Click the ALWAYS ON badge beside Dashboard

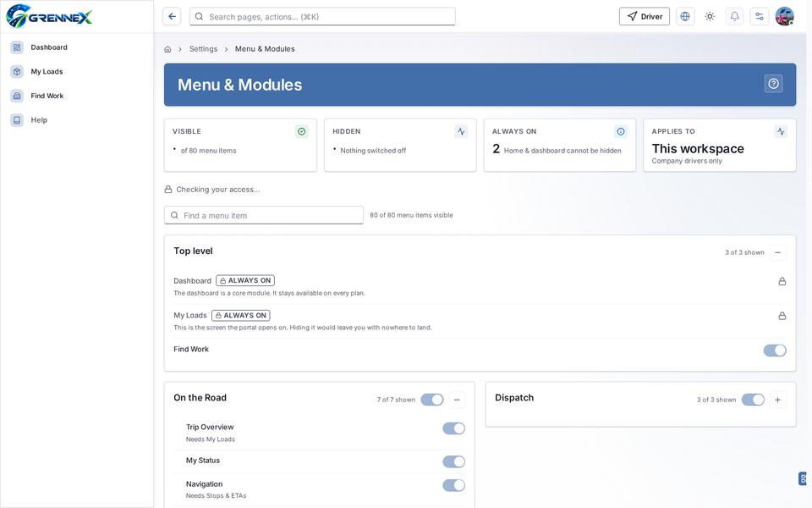(245, 280)
